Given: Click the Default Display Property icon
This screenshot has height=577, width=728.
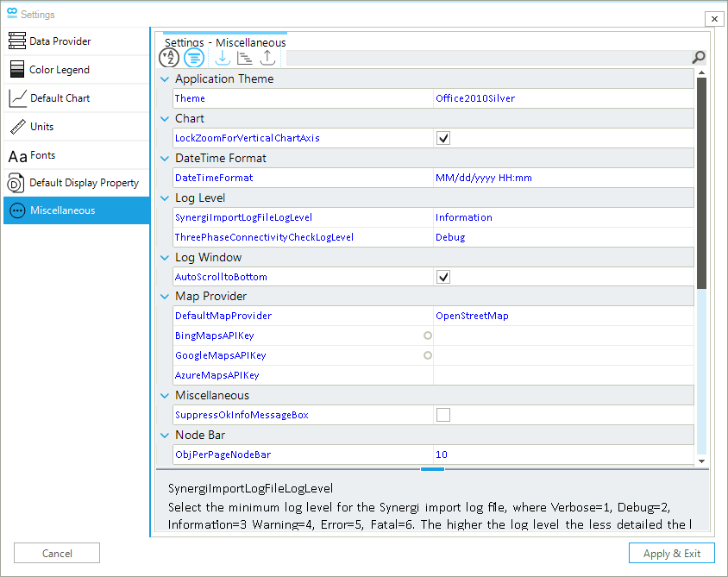Looking at the screenshot, I should [x=16, y=184].
